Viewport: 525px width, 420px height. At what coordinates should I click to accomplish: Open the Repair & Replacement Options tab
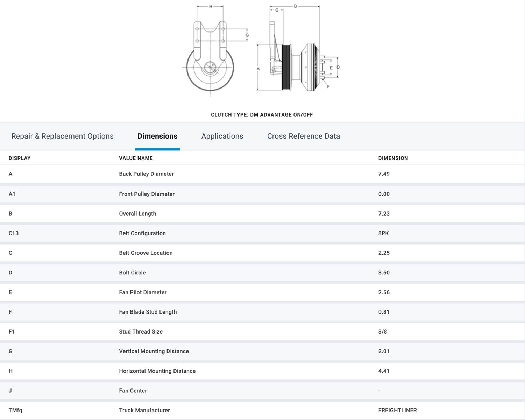[62, 136]
